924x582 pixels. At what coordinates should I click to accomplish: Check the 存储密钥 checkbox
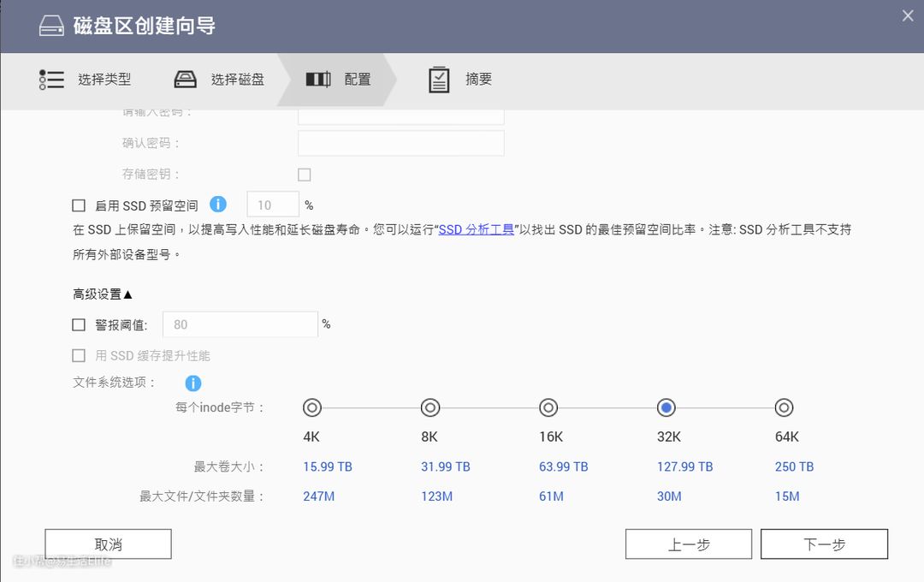[x=304, y=175]
